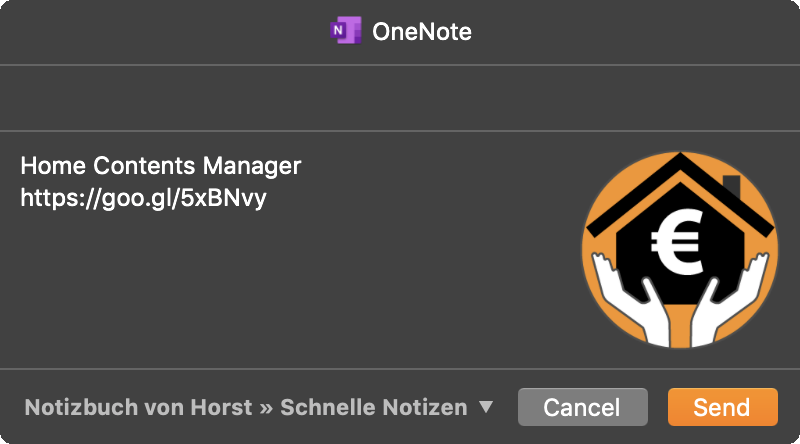Click the letter N on the OneNote icon
The width and height of the screenshot is (800, 444).
click(x=337, y=31)
